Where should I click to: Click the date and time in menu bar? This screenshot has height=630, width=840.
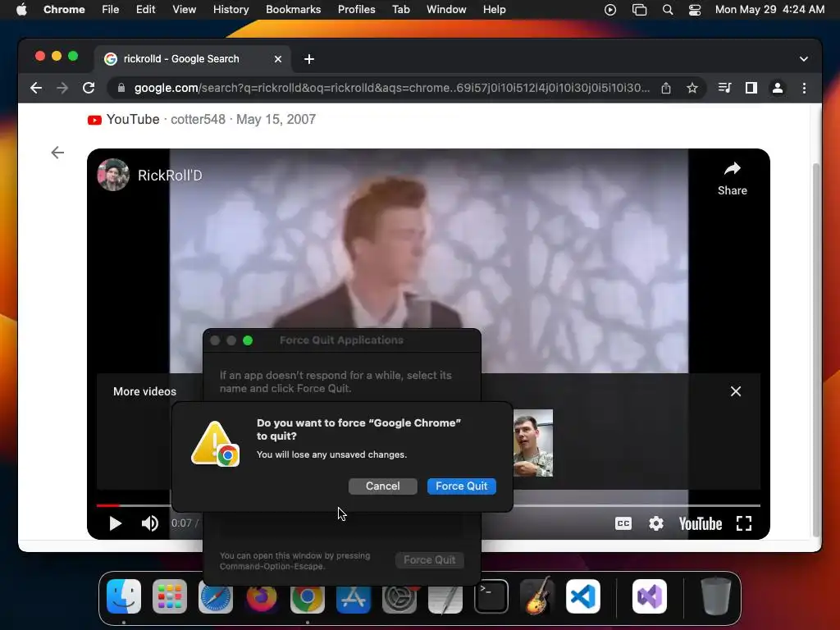769,10
